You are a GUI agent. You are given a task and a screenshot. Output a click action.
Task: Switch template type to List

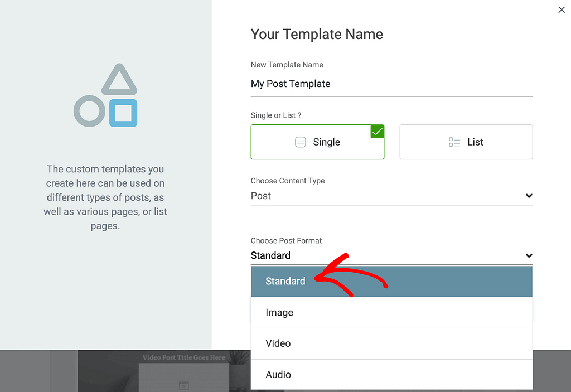[466, 142]
